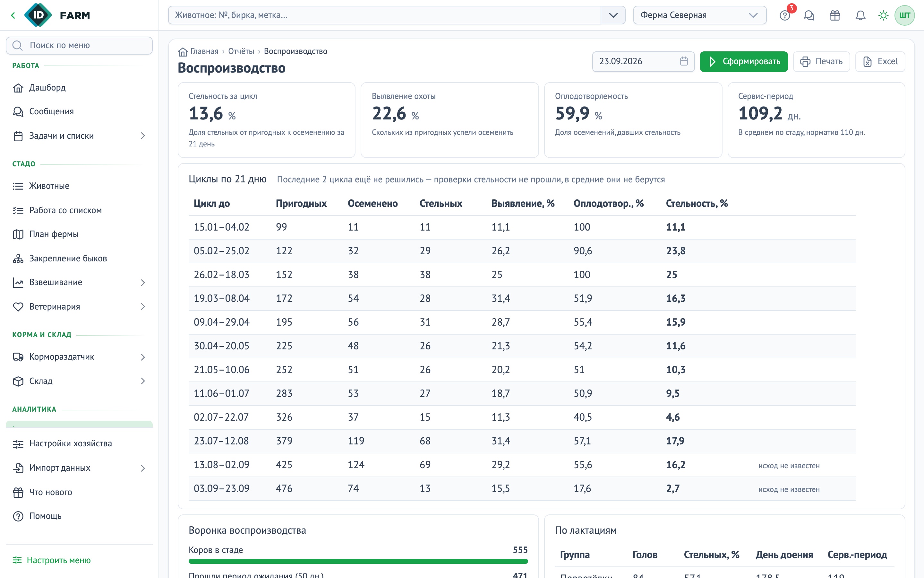The height and width of the screenshot is (578, 924).
Task: Open Работа со списком
Action: coord(79,210)
